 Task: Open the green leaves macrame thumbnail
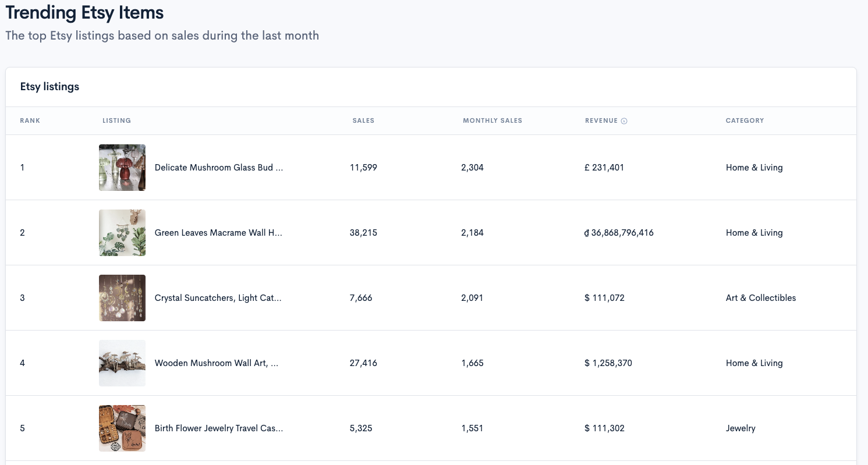(122, 233)
